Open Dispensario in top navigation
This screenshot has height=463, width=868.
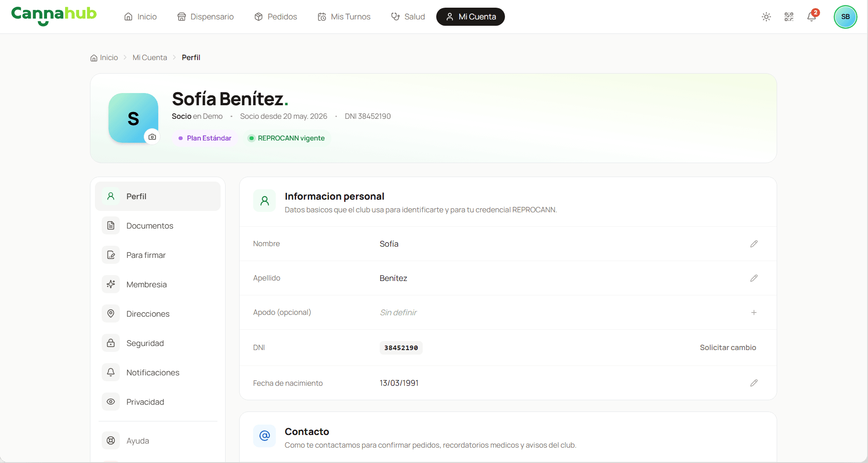point(206,17)
